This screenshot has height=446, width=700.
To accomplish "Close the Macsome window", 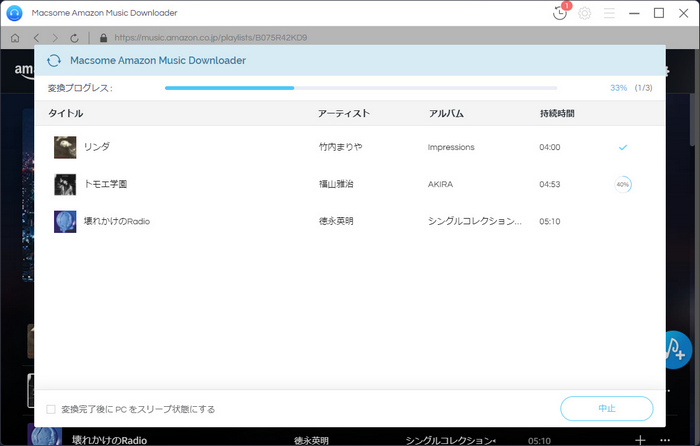I will 683,13.
